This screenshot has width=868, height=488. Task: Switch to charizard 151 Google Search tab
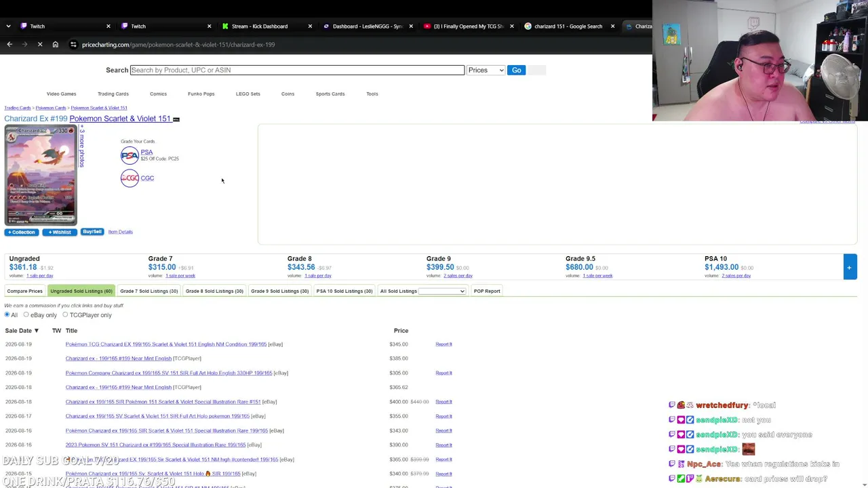pos(570,26)
